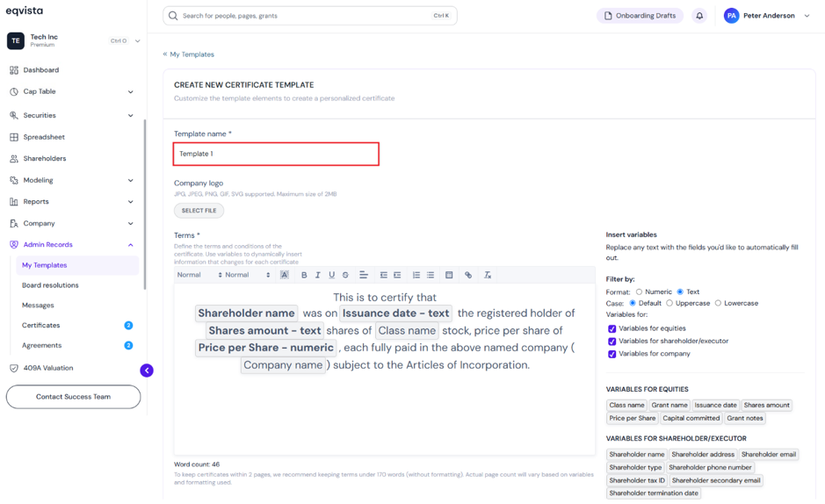The image size is (825, 504).
Task: Collapse the Admin Records section chevron
Action: (x=131, y=245)
